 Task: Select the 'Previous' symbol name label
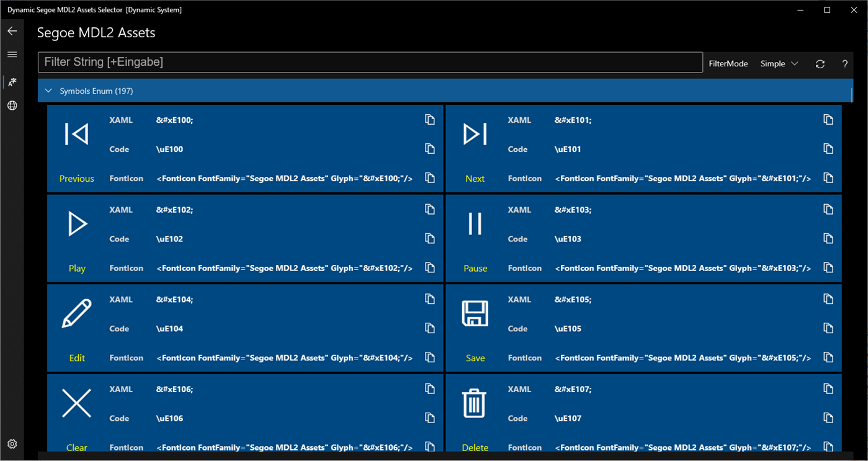[77, 179]
